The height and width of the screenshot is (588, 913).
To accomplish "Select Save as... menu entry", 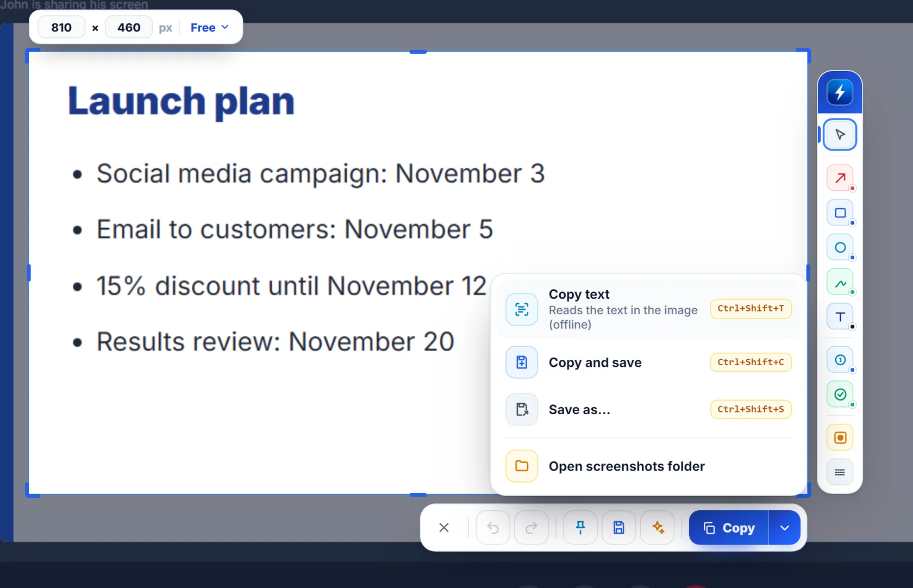I will point(648,409).
